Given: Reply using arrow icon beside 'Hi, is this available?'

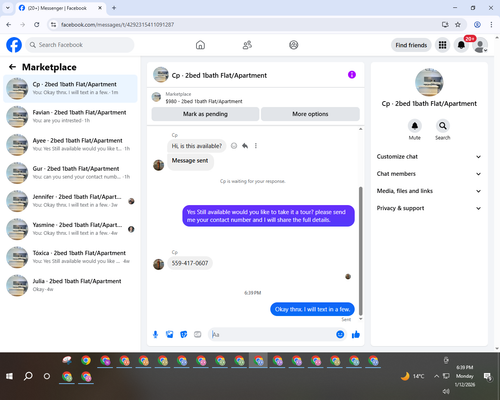Looking at the screenshot, I should click(x=245, y=146).
